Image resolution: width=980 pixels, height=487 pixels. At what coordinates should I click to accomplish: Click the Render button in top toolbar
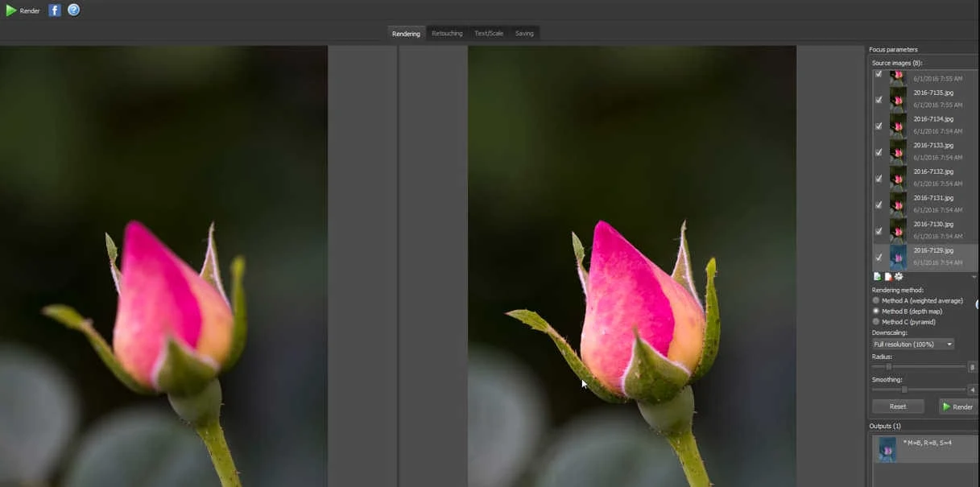(x=23, y=10)
